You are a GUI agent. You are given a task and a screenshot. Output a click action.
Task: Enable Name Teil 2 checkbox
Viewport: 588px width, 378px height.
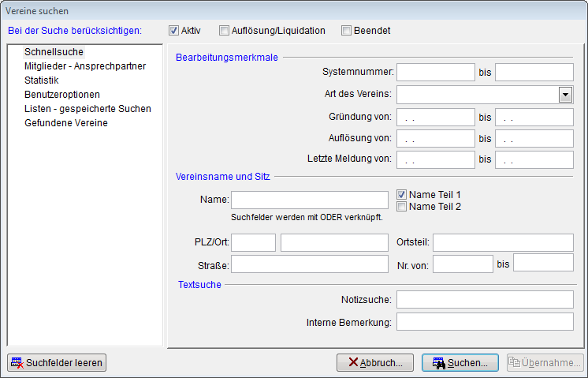click(x=401, y=207)
